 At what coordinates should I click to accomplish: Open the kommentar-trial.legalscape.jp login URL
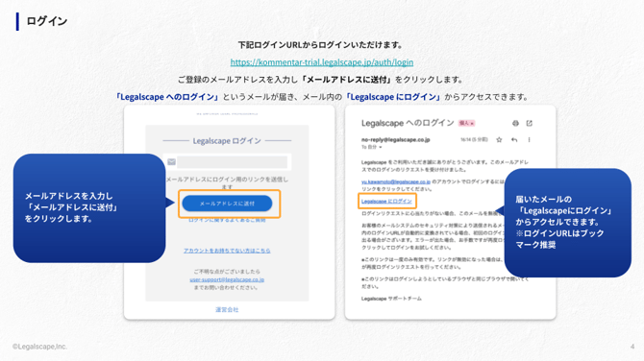coord(322,62)
